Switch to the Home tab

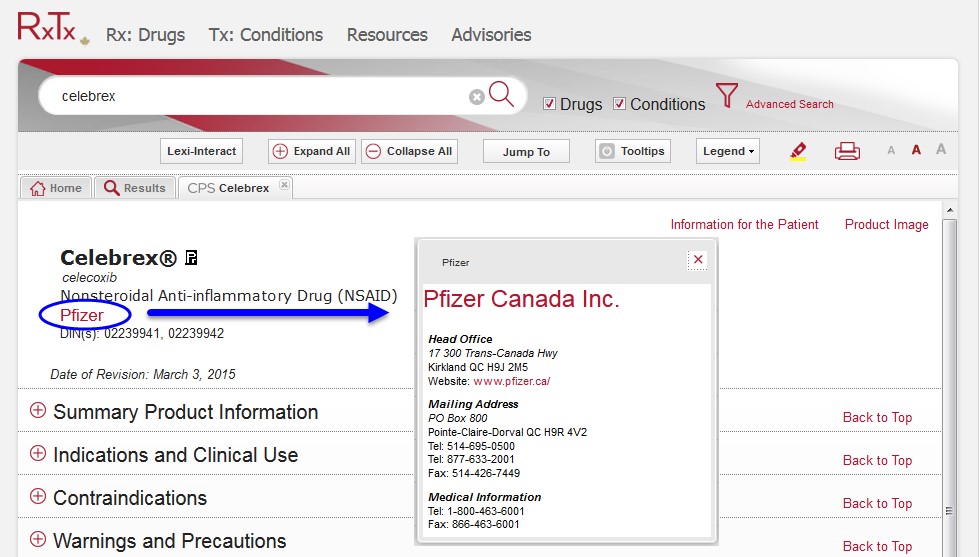(x=56, y=188)
